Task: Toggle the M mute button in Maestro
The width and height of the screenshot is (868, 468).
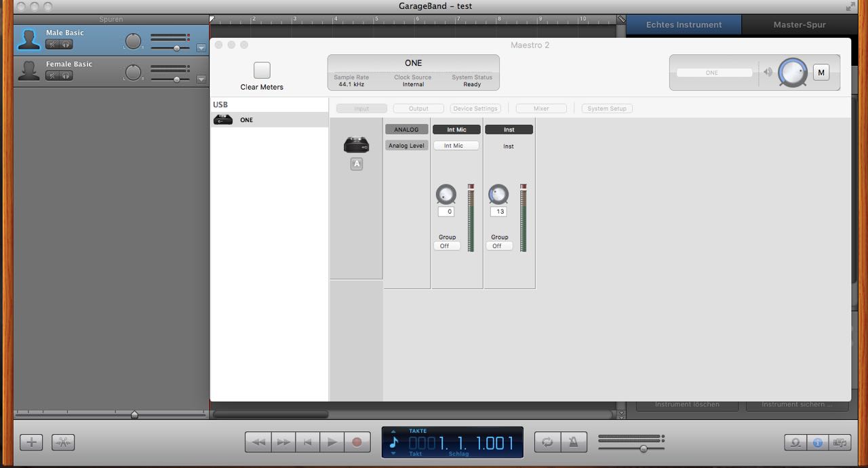Action: (821, 73)
